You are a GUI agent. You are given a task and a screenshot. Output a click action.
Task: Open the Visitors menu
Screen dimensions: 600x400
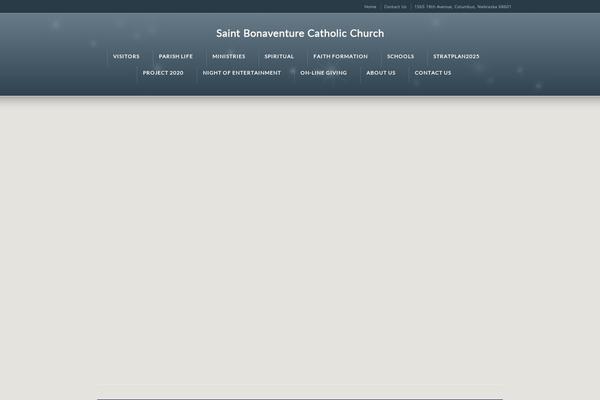(x=126, y=56)
